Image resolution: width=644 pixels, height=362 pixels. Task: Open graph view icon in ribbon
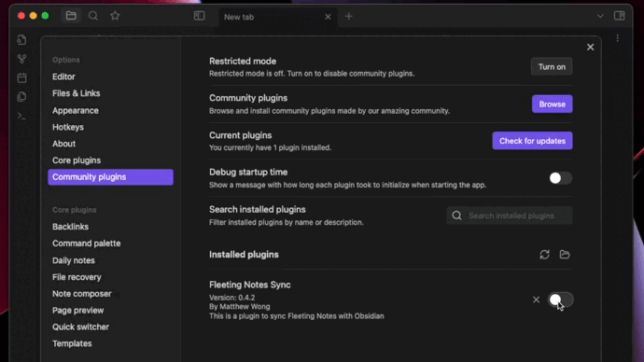[x=21, y=59]
